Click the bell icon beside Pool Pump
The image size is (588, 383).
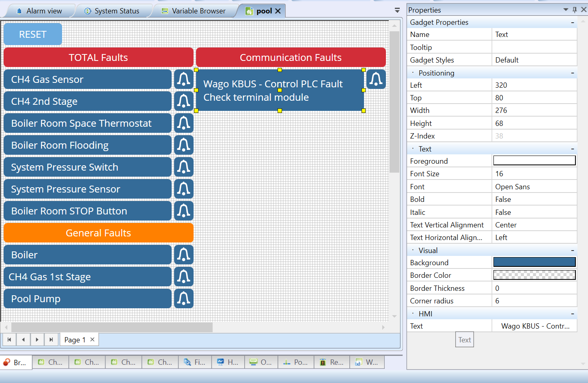(x=184, y=299)
